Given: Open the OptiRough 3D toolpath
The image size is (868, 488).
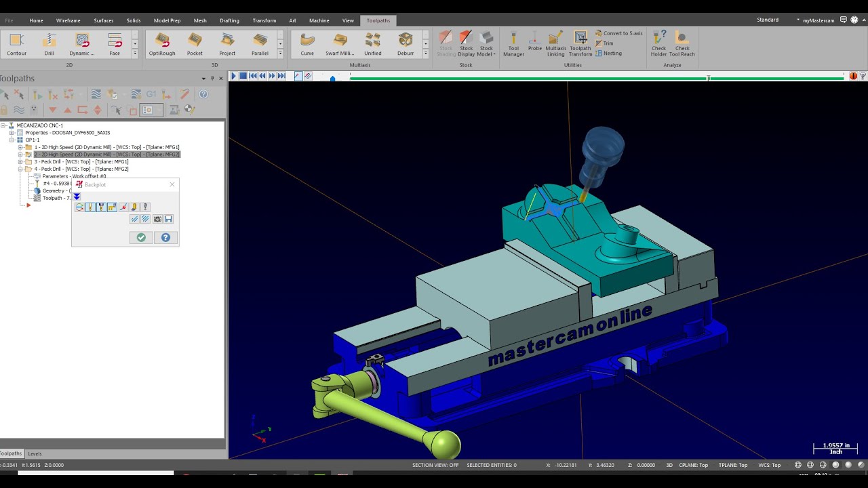Looking at the screenshot, I should [x=162, y=44].
